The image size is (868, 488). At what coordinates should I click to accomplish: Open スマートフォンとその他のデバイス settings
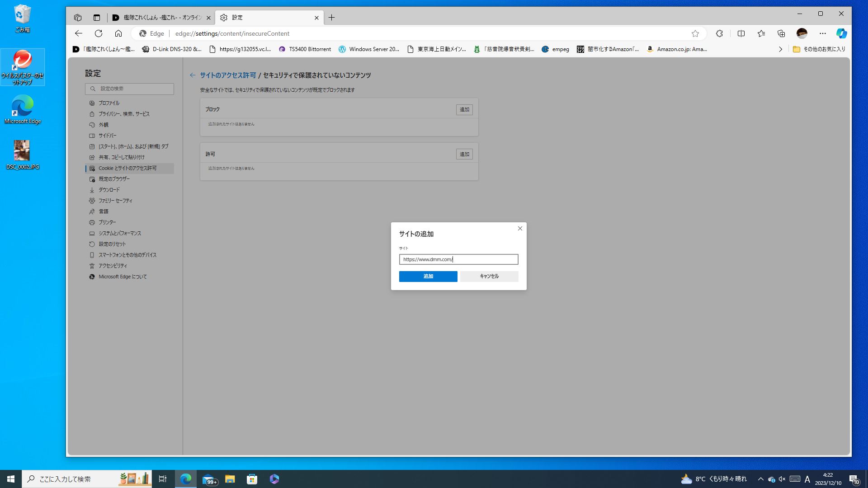pyautogui.click(x=129, y=255)
